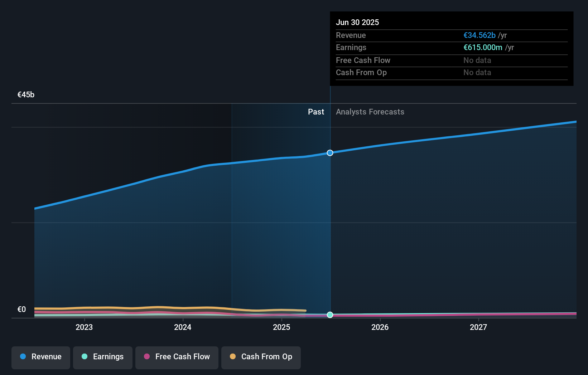
Task: Switch to the Past chart section
Action: (316, 112)
